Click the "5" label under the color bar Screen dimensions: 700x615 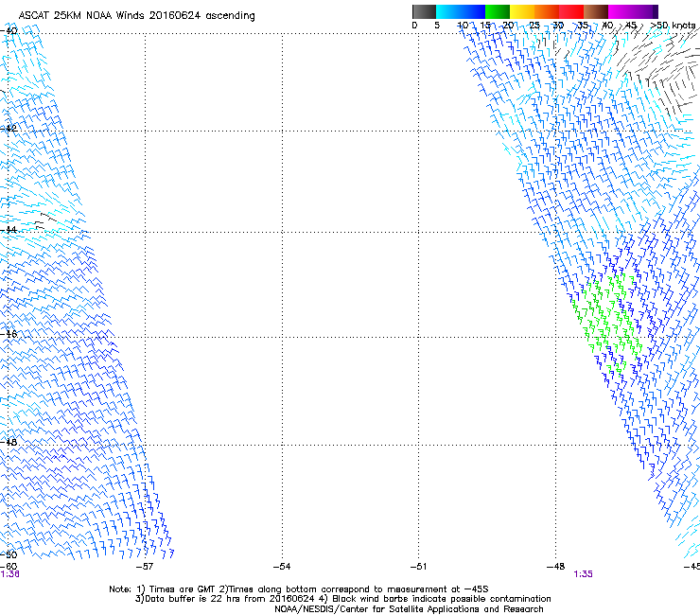[x=437, y=26]
